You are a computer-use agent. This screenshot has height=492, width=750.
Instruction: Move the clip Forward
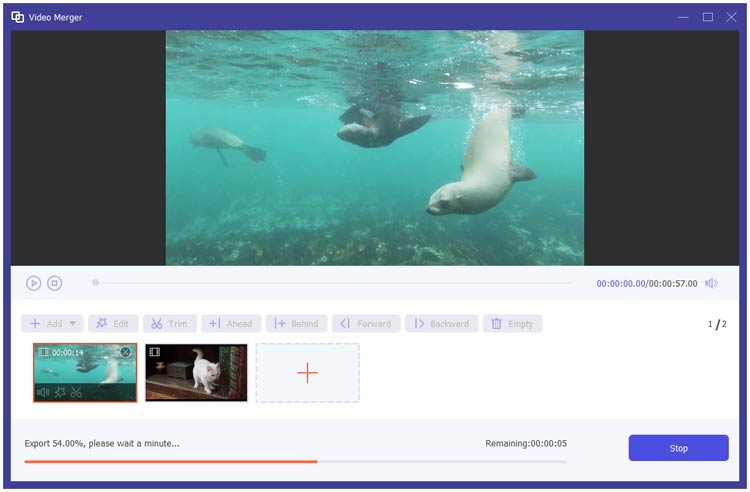366,324
